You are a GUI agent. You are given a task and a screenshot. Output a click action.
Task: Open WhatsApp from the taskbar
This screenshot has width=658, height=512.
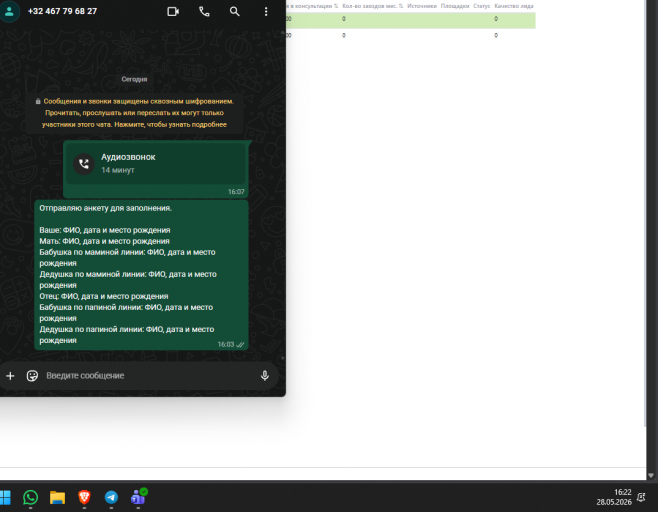[x=30, y=498]
